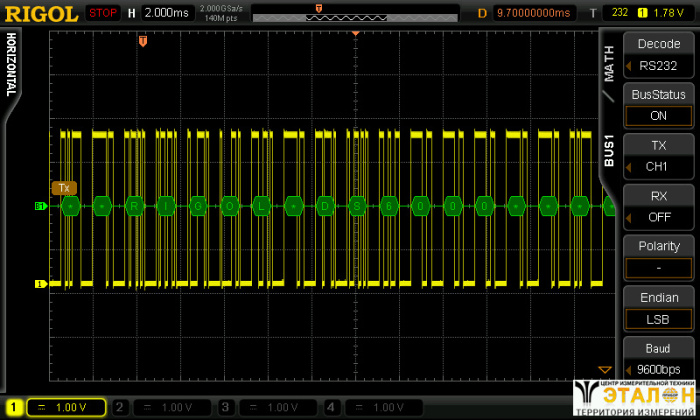The height and width of the screenshot is (420, 700).
Task: Select the BUS1 tab
Action: tap(609, 148)
